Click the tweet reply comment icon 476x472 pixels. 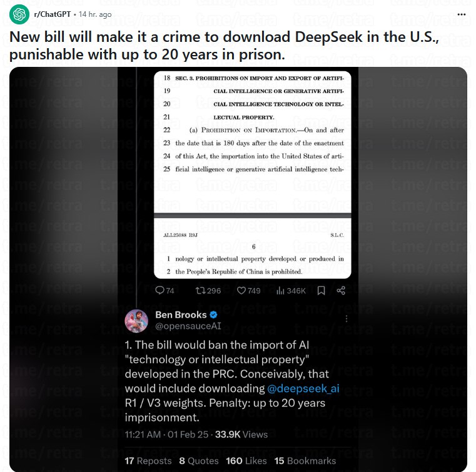pyautogui.click(x=160, y=291)
